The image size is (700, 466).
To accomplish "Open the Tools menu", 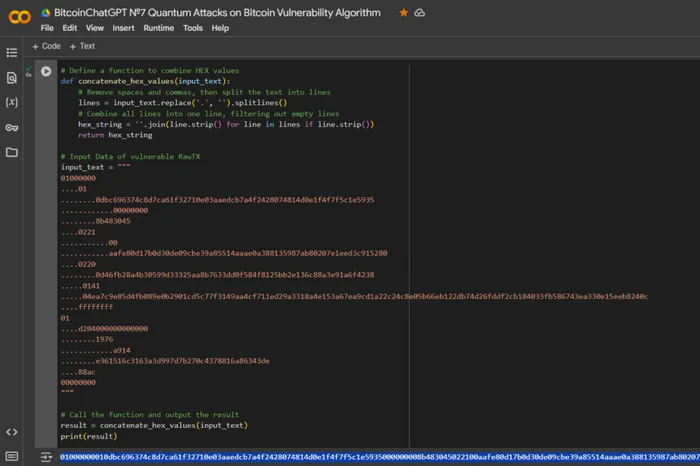I will tap(192, 28).
